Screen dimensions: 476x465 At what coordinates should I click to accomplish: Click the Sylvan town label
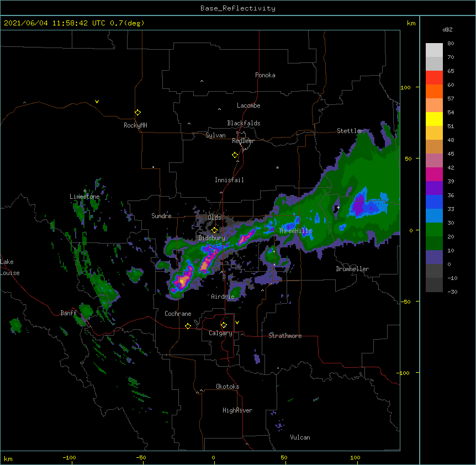point(215,135)
